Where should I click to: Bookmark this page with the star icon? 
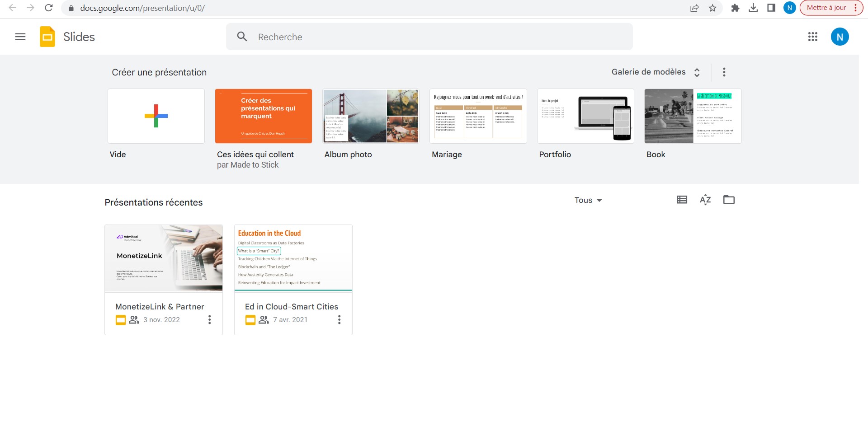click(x=712, y=8)
